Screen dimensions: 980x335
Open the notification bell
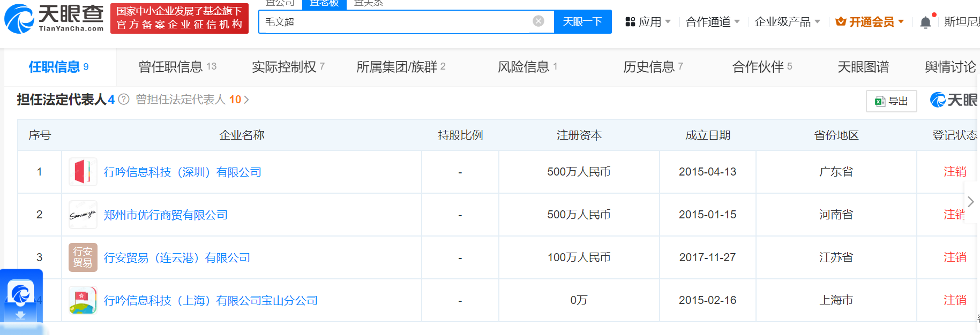tap(925, 22)
